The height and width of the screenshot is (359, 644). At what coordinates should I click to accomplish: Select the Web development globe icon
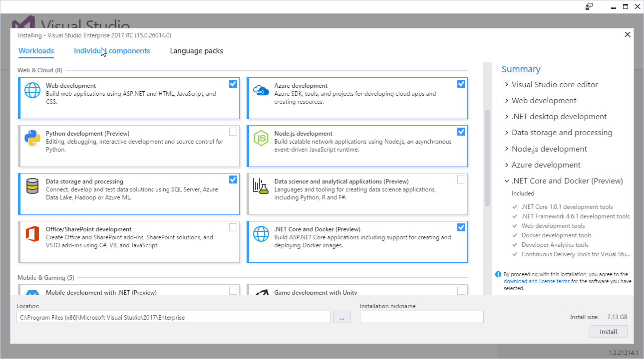pos(32,90)
